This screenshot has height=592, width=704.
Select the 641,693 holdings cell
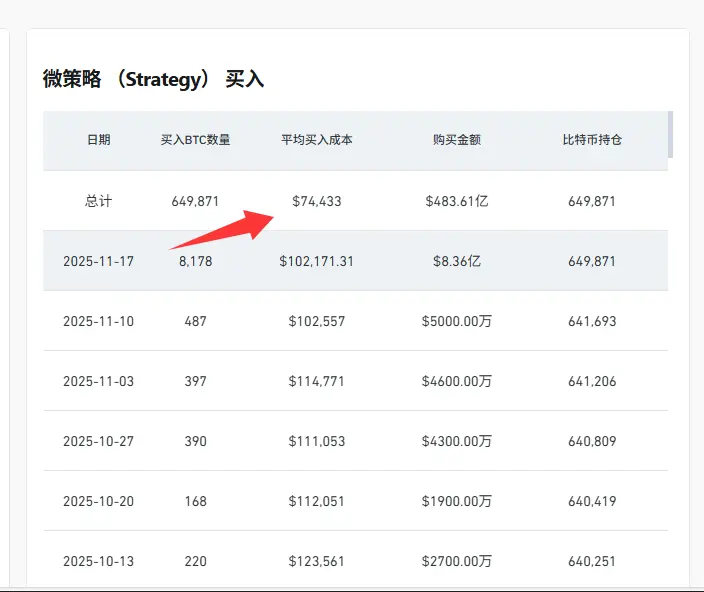tap(592, 321)
